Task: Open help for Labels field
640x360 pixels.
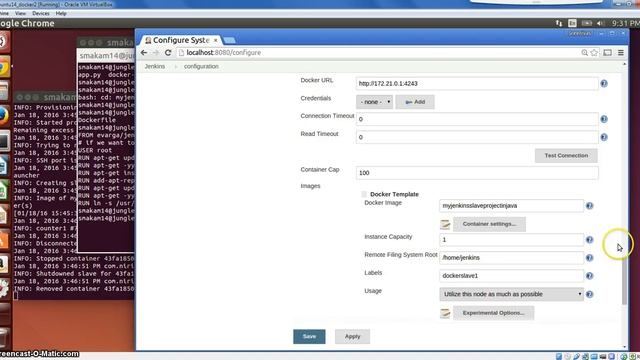Action: point(589,276)
